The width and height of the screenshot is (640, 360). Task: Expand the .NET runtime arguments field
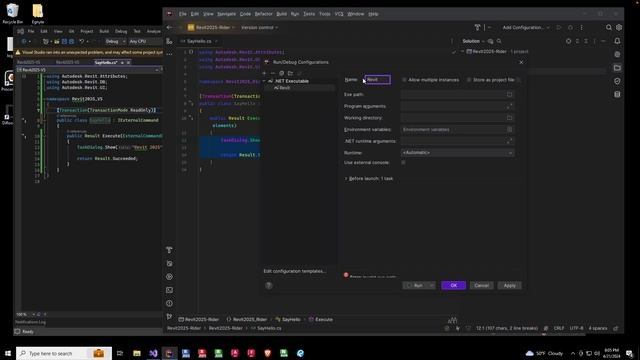point(509,141)
